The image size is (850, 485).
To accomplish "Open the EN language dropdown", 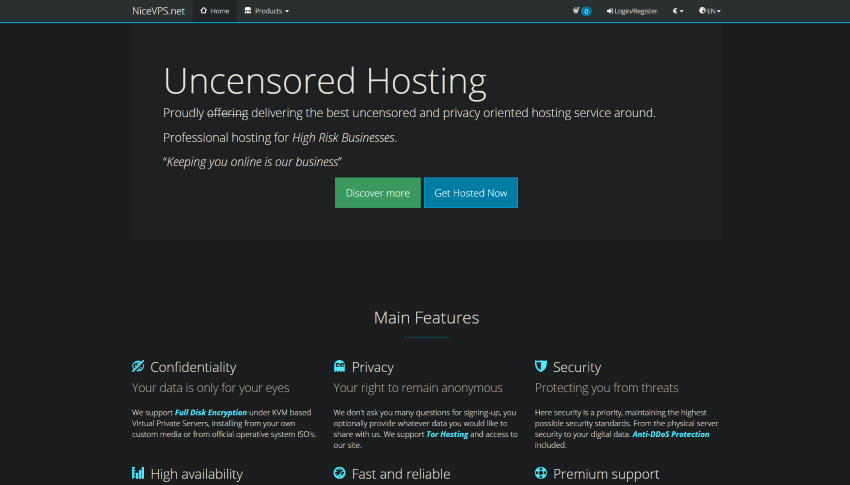I will click(x=709, y=11).
